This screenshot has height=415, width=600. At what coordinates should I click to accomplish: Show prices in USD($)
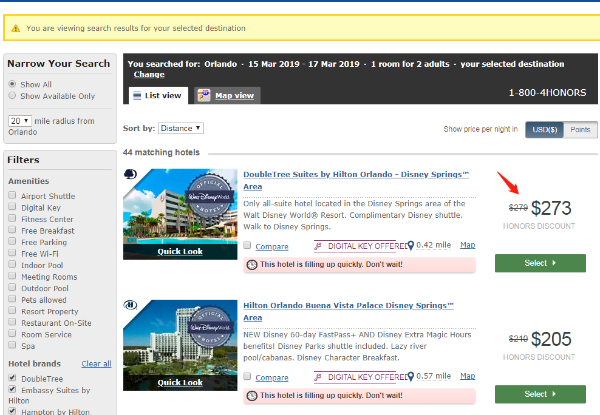[544, 130]
